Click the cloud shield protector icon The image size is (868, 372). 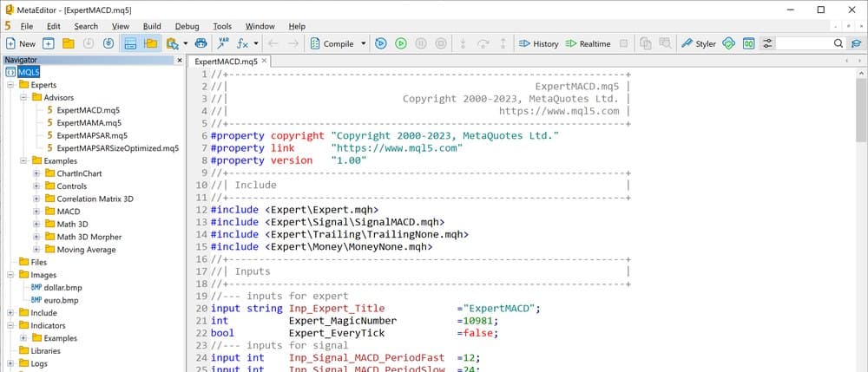pos(729,43)
